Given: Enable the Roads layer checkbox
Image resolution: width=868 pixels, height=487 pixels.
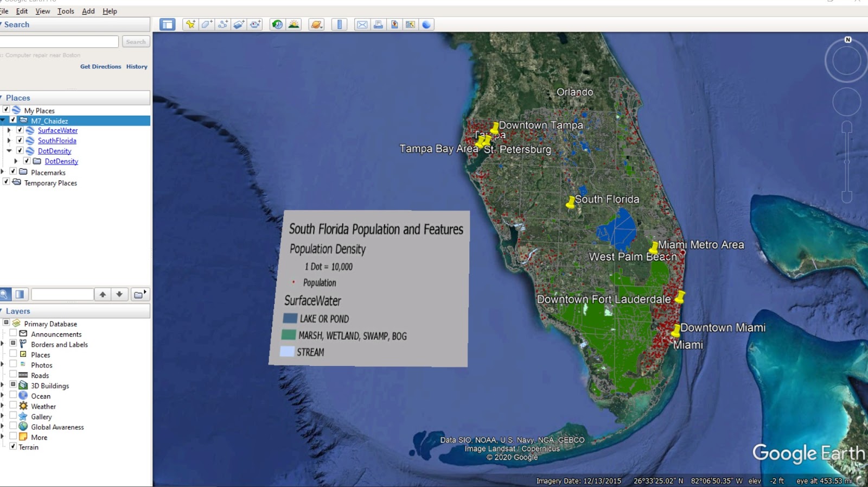Looking at the screenshot, I should click(13, 375).
